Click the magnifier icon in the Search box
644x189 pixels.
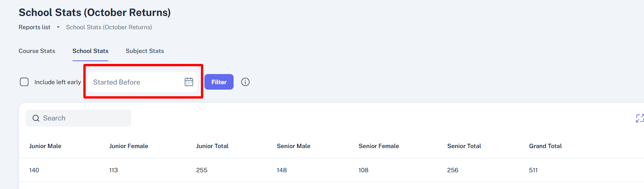pyautogui.click(x=36, y=118)
